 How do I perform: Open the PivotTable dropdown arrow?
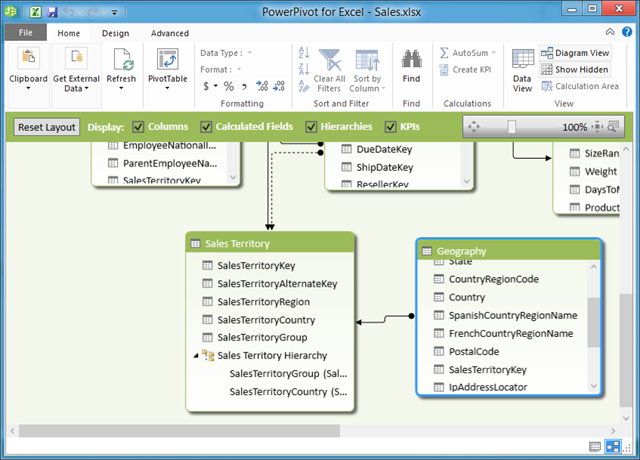point(167,88)
